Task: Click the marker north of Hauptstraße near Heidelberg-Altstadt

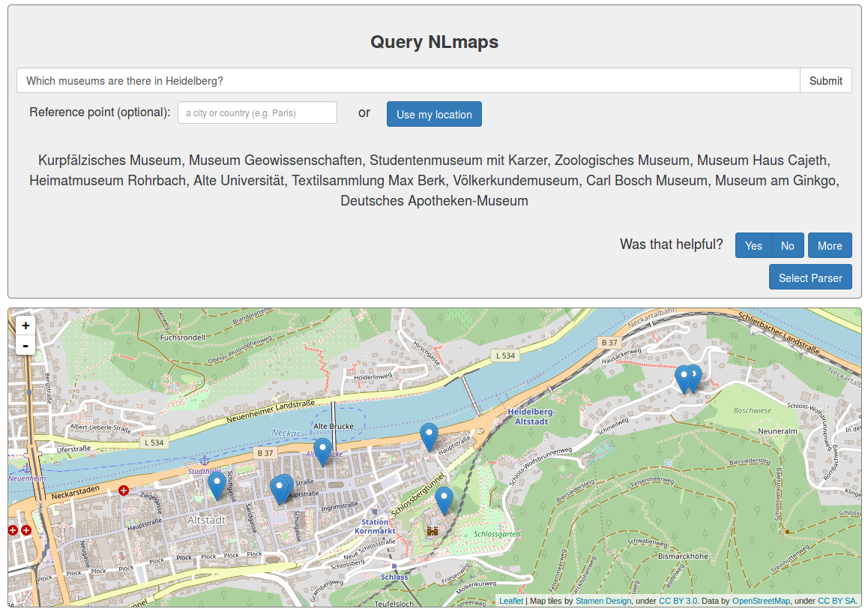Action: (x=429, y=436)
